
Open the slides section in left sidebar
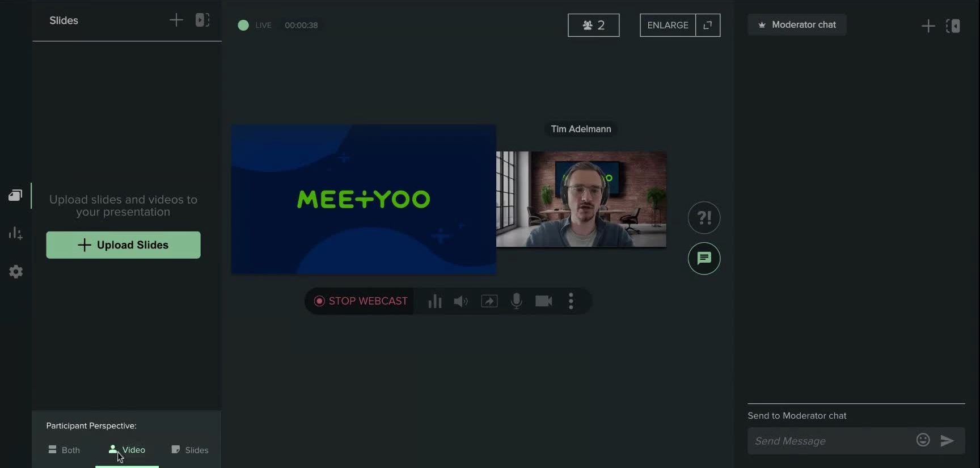(15, 196)
